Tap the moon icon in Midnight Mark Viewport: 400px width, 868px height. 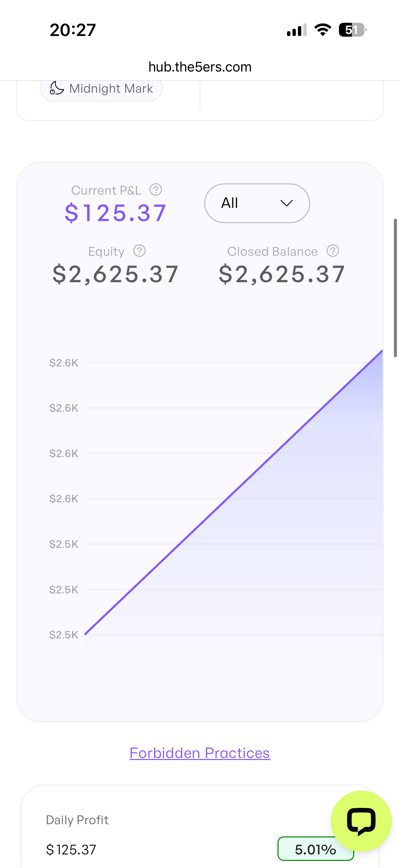57,88
